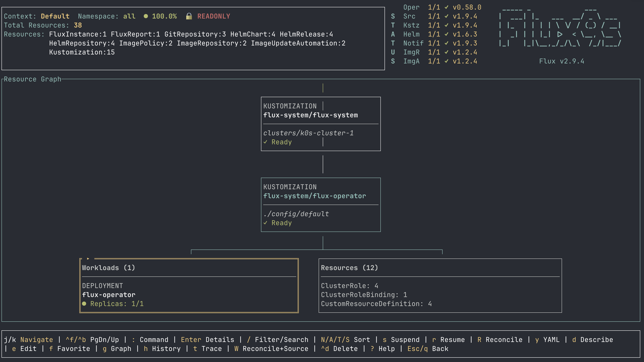Click the capital R Reconcile shortcut
644x362 pixels.
pos(500,340)
